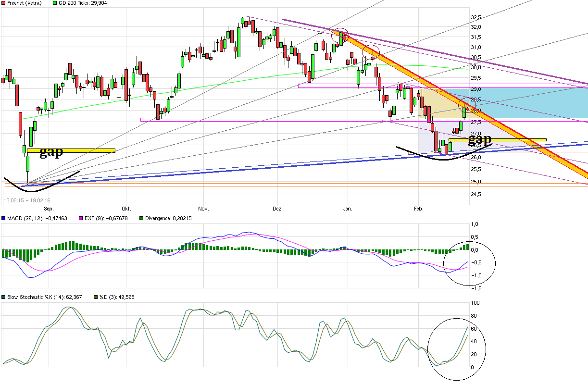Click the red Freenet (Xetra) legend swatch

(4, 3)
